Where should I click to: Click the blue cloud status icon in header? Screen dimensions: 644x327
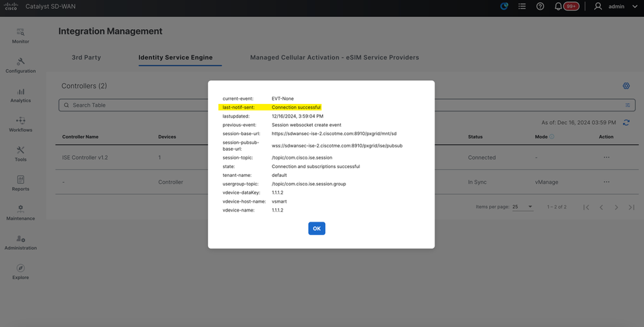click(504, 6)
